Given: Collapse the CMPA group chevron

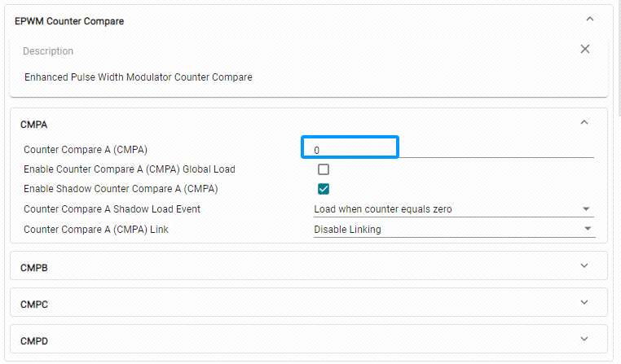Looking at the screenshot, I should click(x=584, y=122).
